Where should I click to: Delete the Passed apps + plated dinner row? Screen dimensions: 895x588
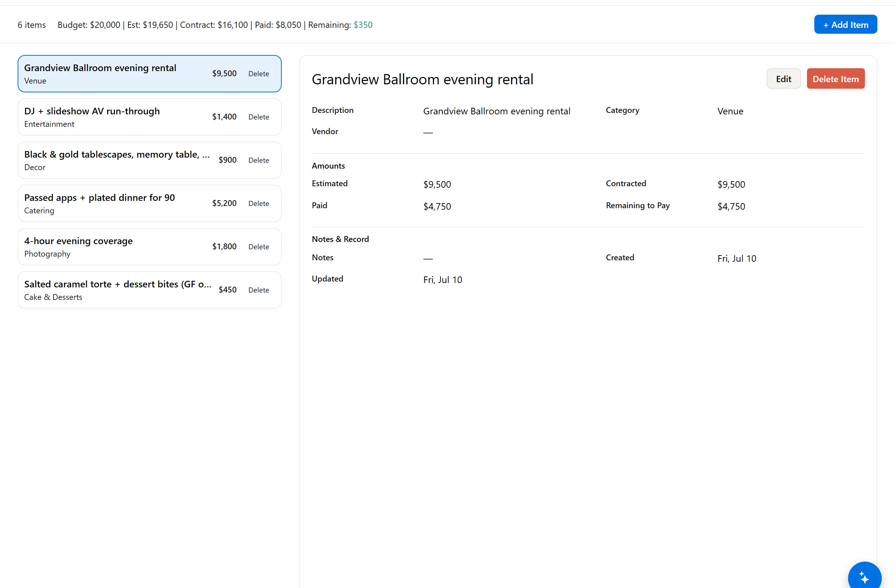[258, 203]
